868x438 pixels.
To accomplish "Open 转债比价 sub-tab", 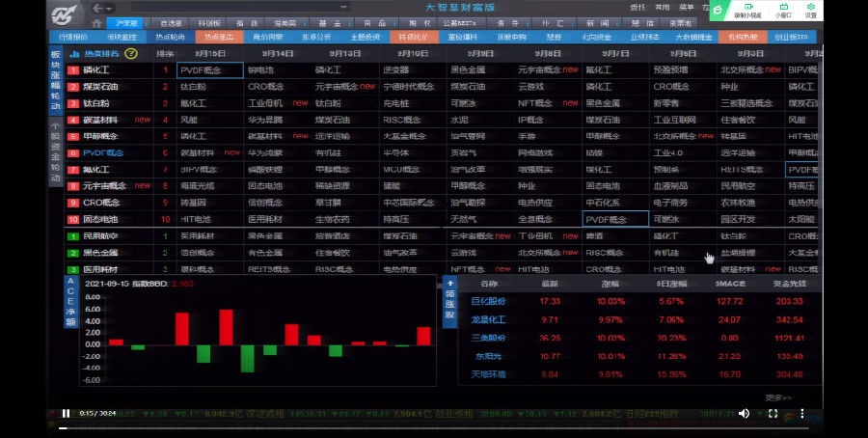I will point(413,37).
